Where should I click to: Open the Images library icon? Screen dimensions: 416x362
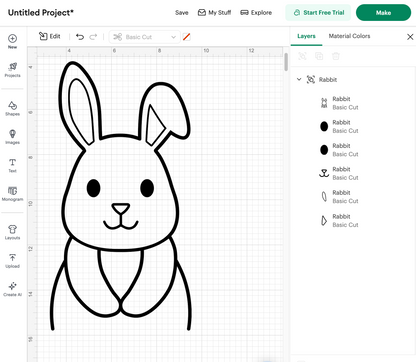click(x=12, y=134)
